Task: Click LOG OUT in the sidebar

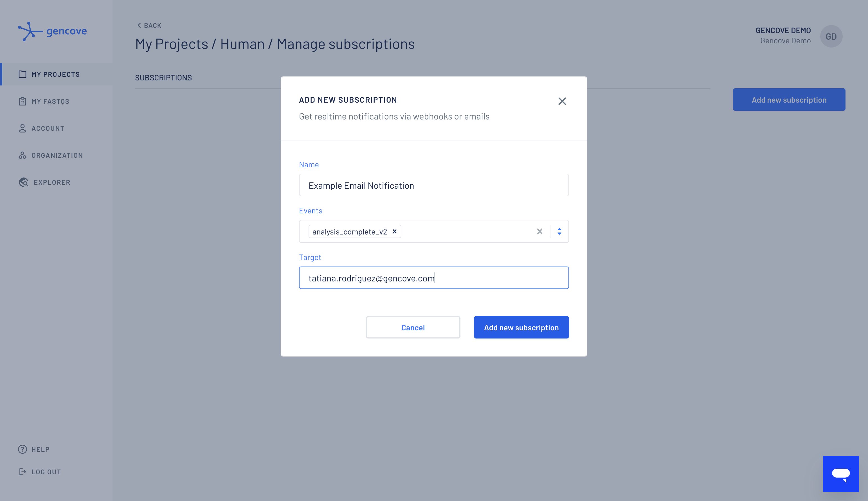Action: coord(40,472)
